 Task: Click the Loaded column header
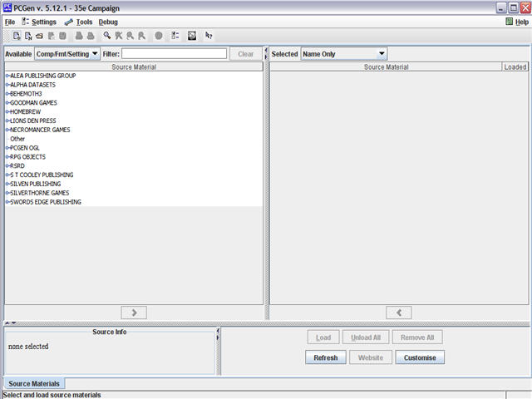pyautogui.click(x=515, y=66)
